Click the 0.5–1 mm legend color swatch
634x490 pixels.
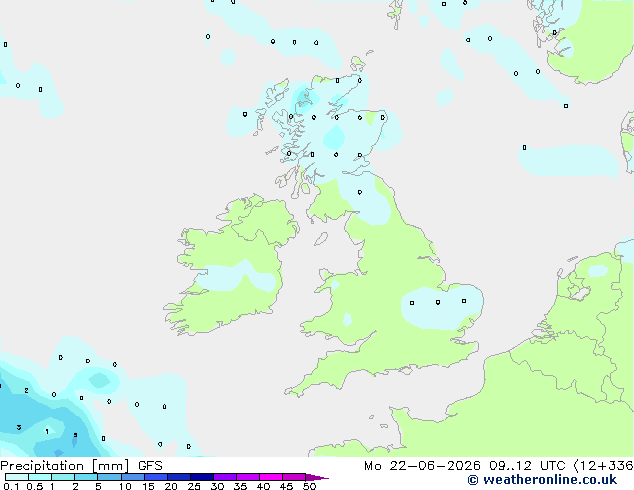[x=40, y=477]
